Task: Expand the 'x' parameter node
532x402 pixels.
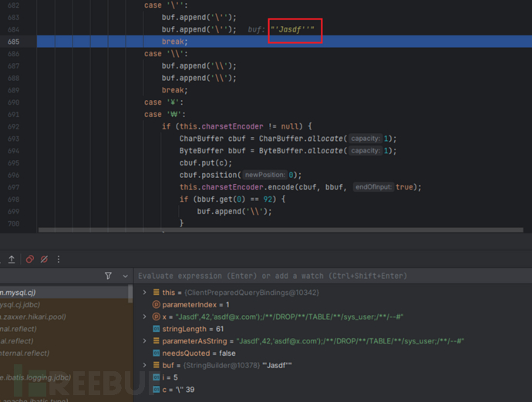Action: [x=144, y=317]
